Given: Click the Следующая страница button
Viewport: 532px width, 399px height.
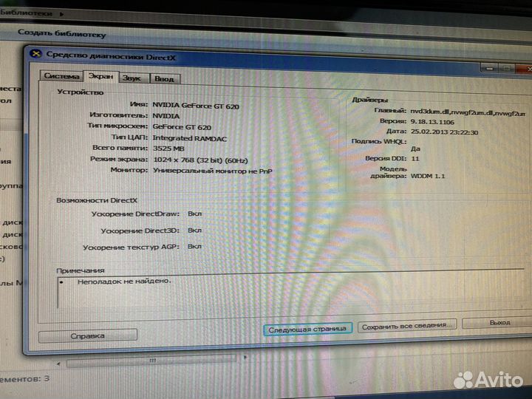Looking at the screenshot, I should [307, 328].
